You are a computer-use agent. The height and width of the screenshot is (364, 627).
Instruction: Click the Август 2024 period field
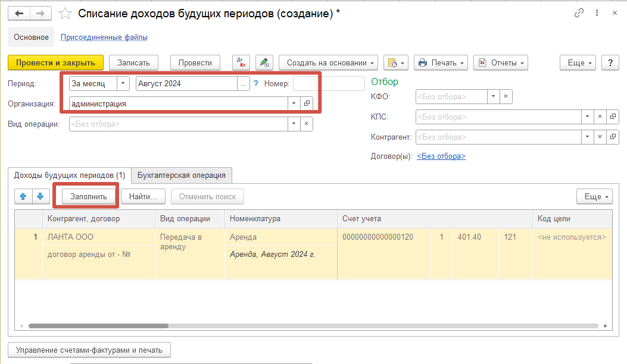coord(187,83)
